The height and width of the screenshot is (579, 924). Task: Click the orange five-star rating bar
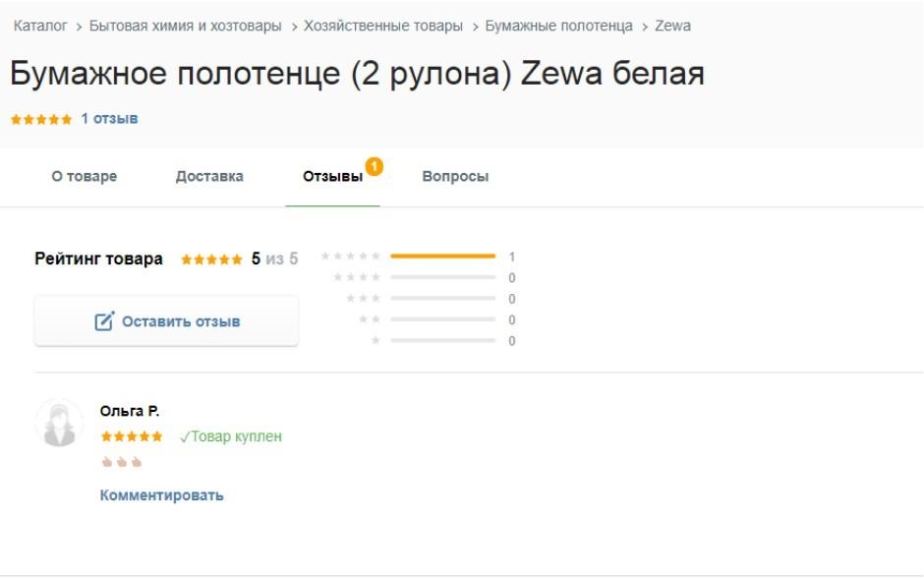442,257
